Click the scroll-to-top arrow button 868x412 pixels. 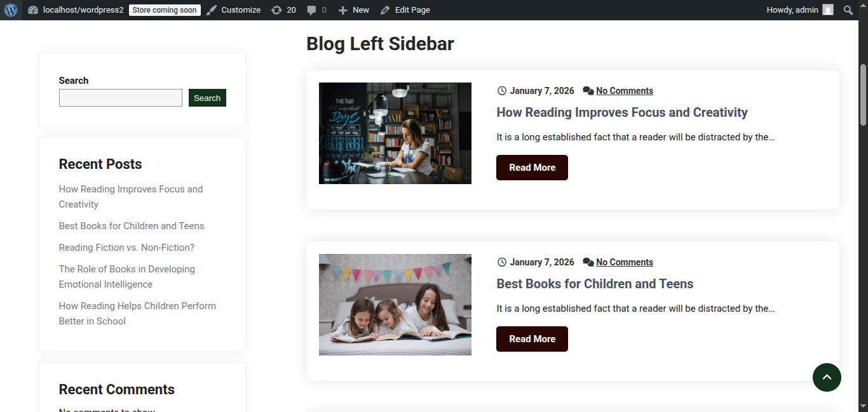[827, 377]
